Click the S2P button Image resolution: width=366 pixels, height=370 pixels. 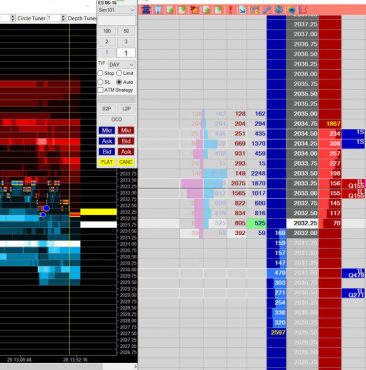[x=107, y=109]
